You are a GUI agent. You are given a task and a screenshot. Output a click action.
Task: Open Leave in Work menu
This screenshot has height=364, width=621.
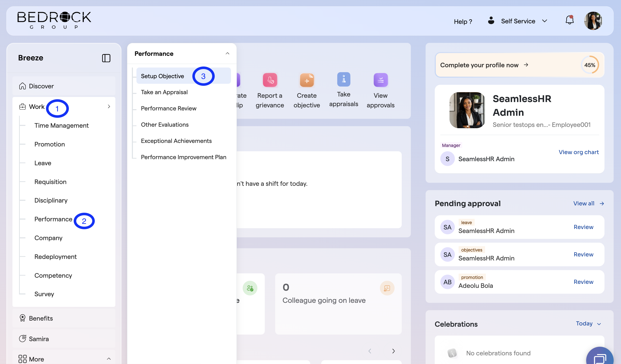click(x=43, y=163)
